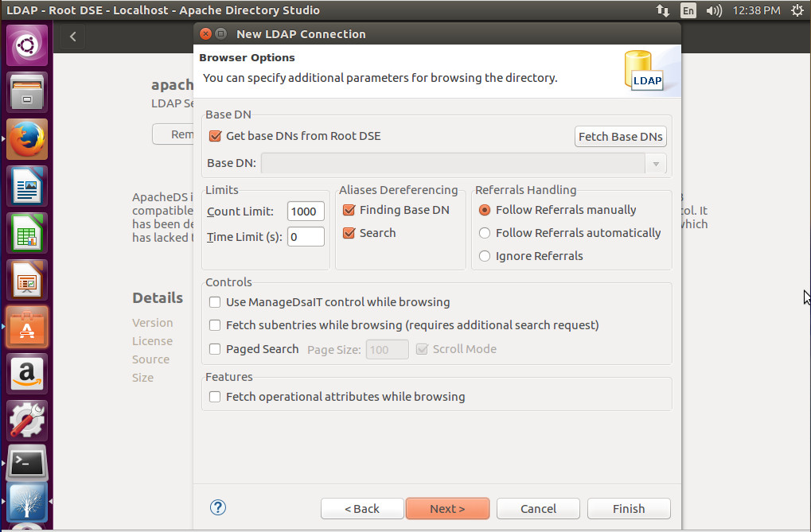811x532 pixels.
Task: Enable Fetch operational attributes while browsing
Action: click(x=215, y=397)
